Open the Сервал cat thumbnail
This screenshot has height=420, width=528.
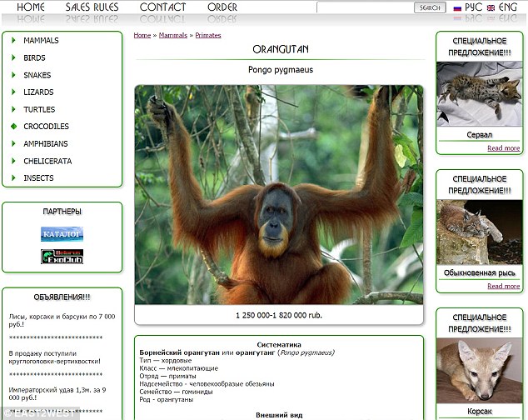(480, 94)
